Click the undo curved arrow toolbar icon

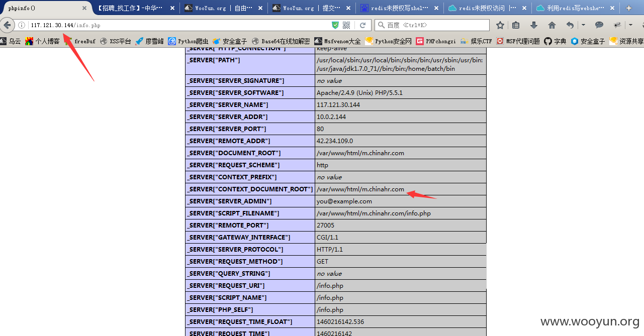tap(570, 25)
